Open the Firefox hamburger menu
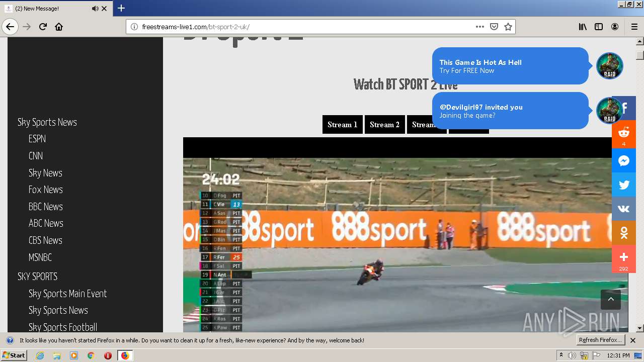Image resolution: width=644 pixels, height=362 pixels. [634, 27]
